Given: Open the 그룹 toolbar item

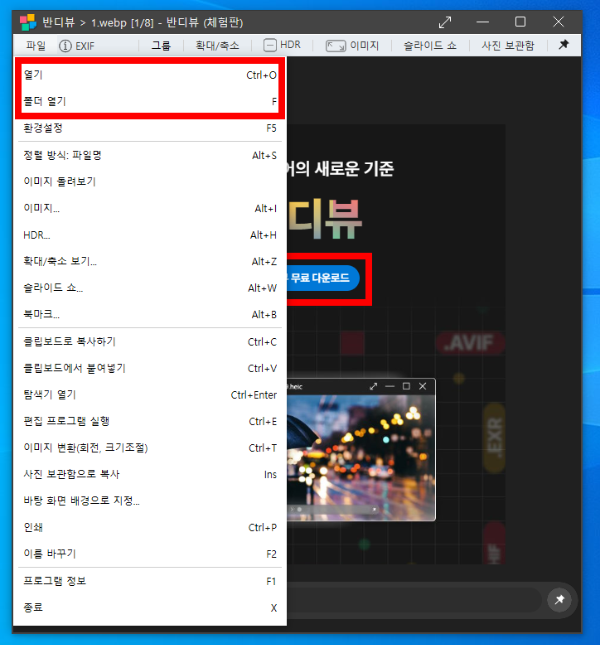Looking at the screenshot, I should [161, 46].
